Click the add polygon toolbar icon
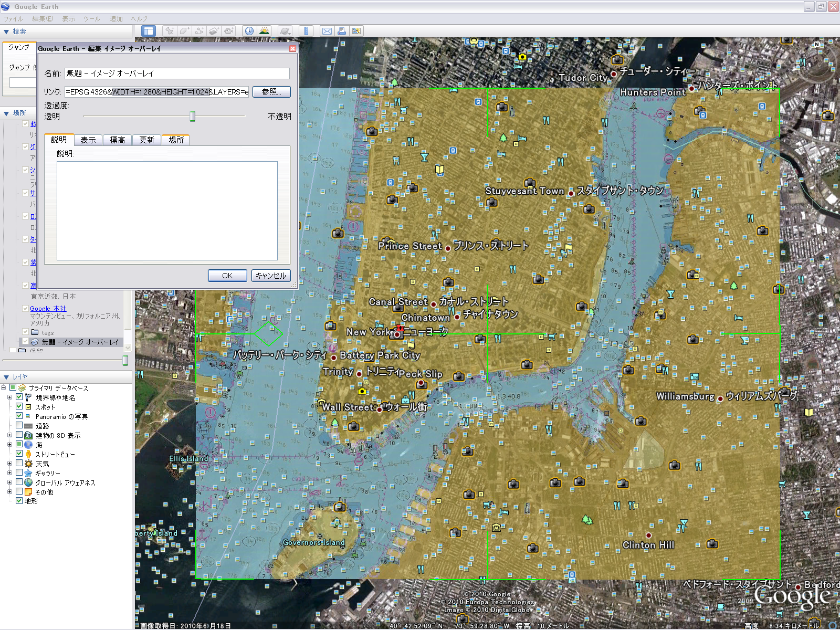 click(184, 31)
